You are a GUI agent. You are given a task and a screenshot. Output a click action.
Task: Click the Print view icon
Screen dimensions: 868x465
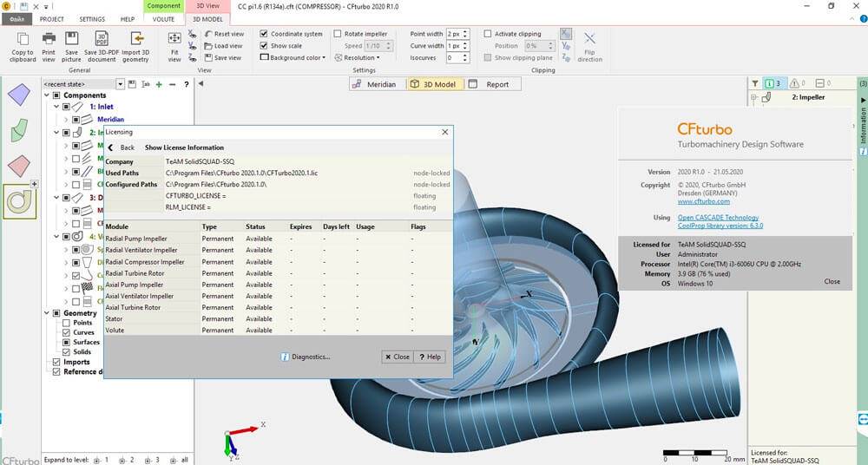[x=49, y=39]
